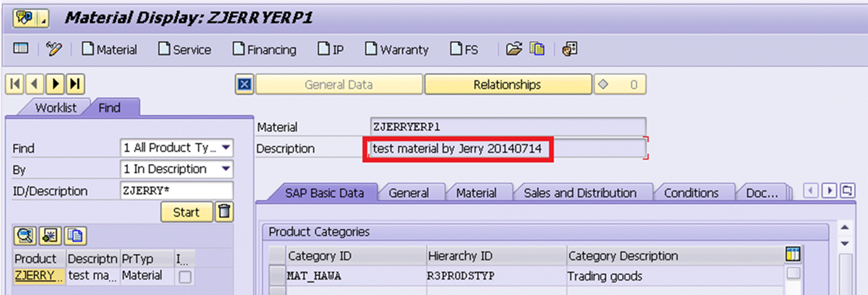Move tab strip left arrow
868x295 pixels.
coord(811,190)
